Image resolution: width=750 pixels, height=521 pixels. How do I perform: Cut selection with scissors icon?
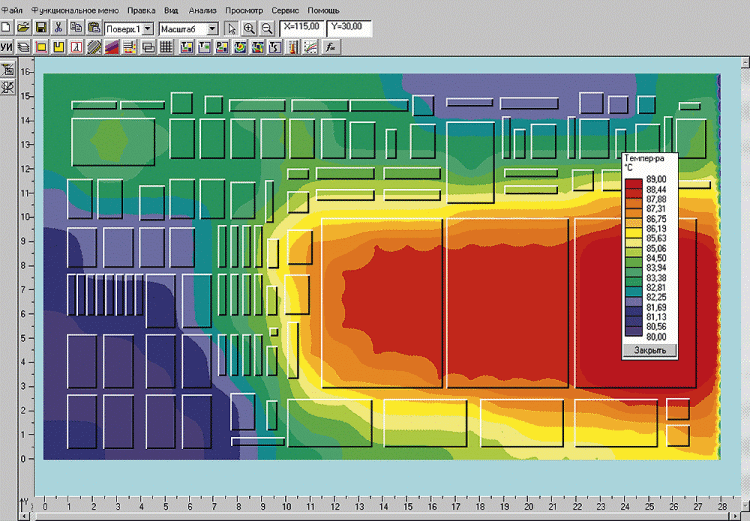click(58, 28)
